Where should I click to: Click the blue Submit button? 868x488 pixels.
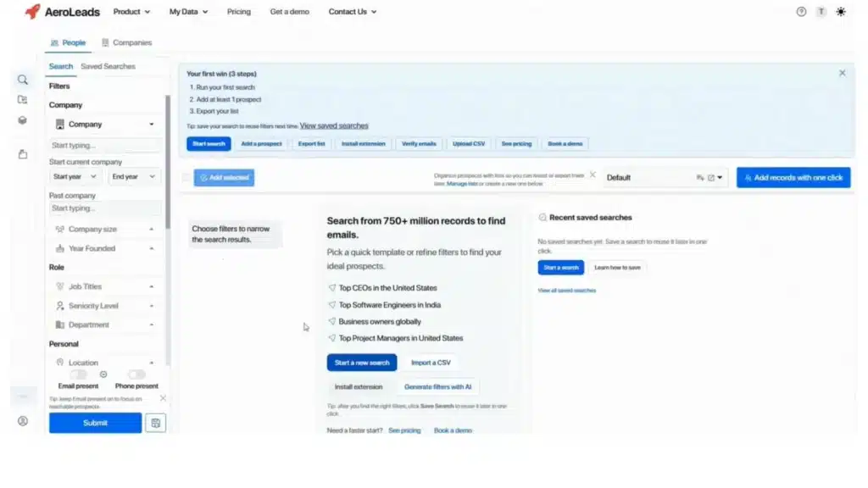click(95, 424)
